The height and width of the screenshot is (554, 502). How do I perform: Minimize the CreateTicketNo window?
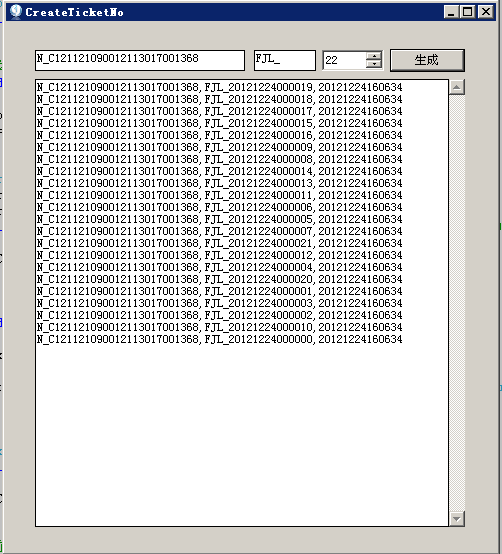451,12
